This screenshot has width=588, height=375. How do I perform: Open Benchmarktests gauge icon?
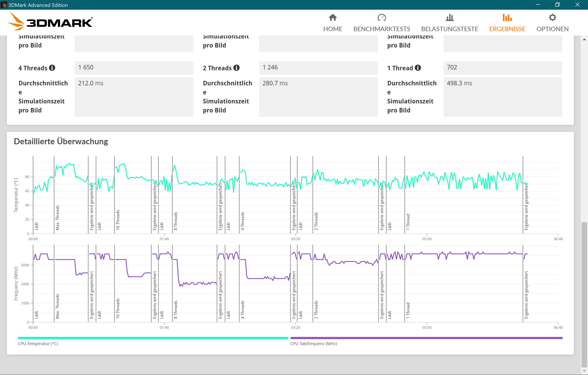coord(381,18)
